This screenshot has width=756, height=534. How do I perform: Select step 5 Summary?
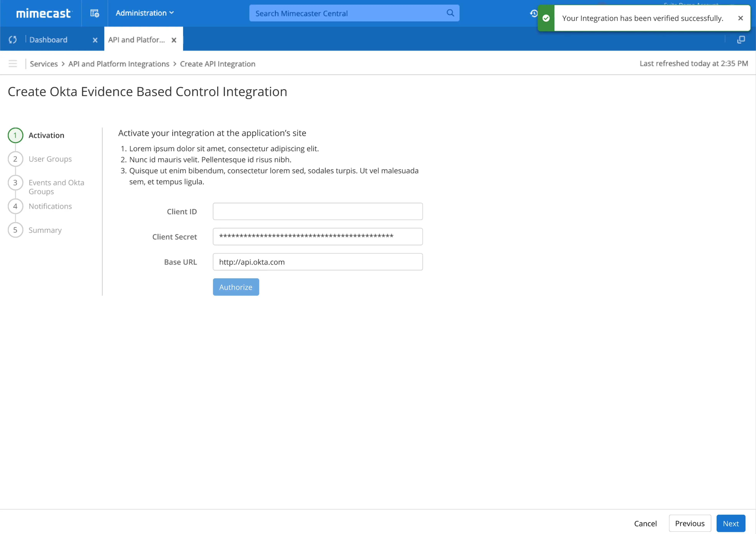[x=35, y=230]
